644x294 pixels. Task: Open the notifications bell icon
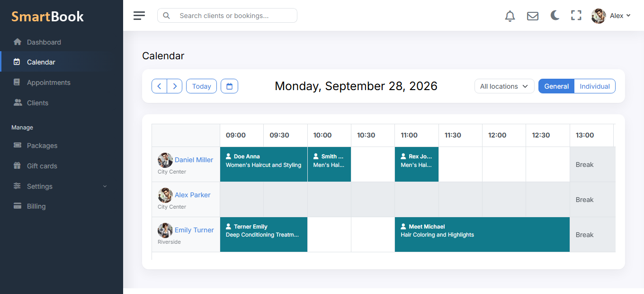click(x=510, y=16)
